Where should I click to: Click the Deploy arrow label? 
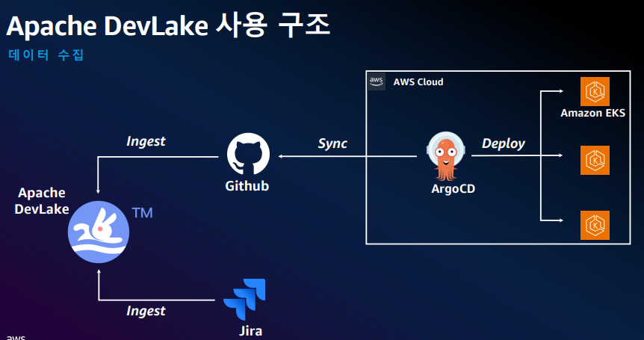[504, 143]
